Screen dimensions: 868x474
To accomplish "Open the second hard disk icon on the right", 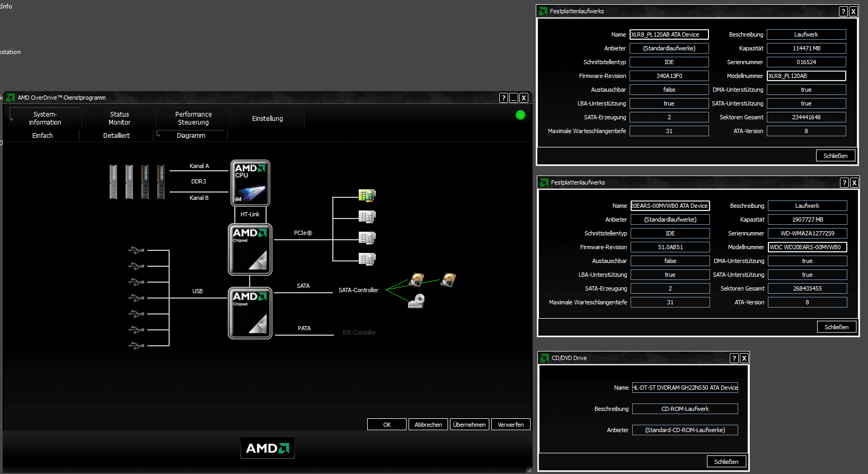I will pyautogui.click(x=448, y=279).
